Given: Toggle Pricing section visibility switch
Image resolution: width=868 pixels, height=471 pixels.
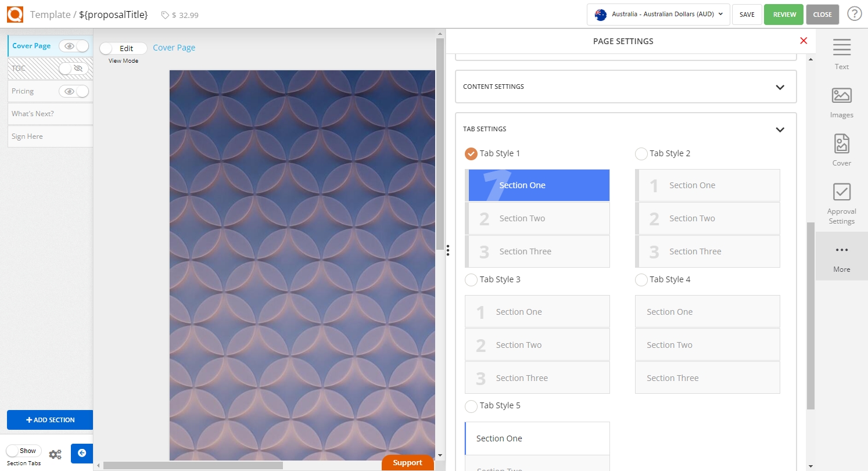Looking at the screenshot, I should click(x=74, y=91).
